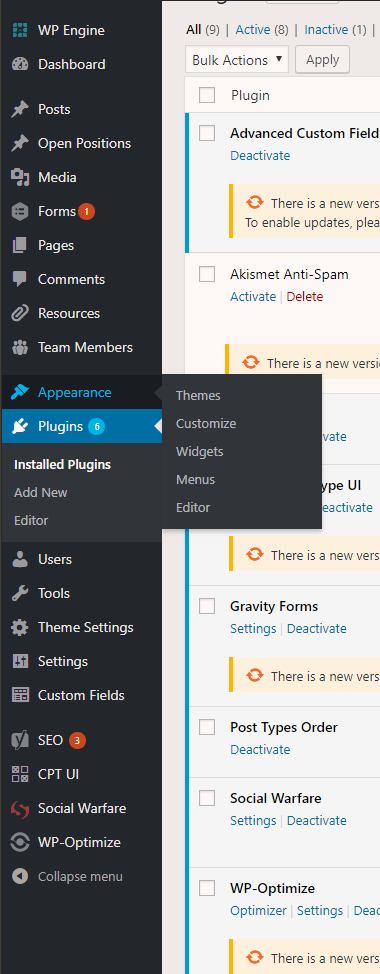Open the Bulk Actions dropdown
The width and height of the screenshot is (380, 974).
237,60
